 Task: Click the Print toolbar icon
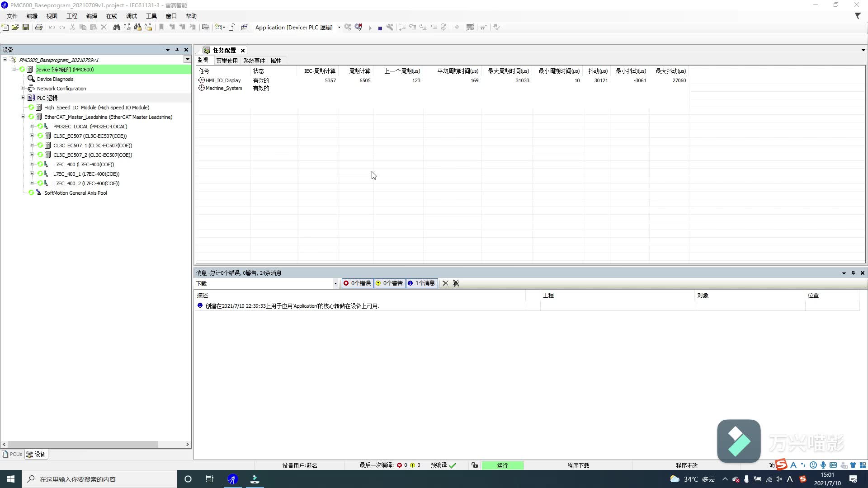click(x=39, y=27)
